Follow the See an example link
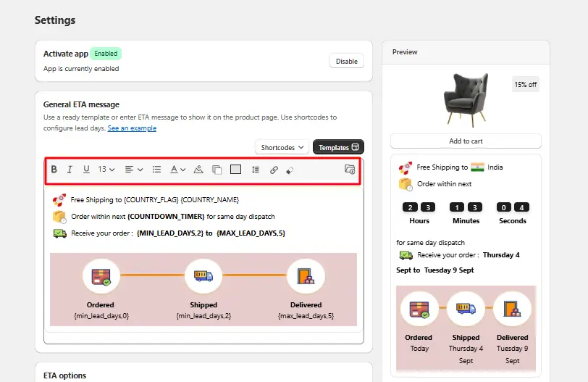 pos(132,128)
